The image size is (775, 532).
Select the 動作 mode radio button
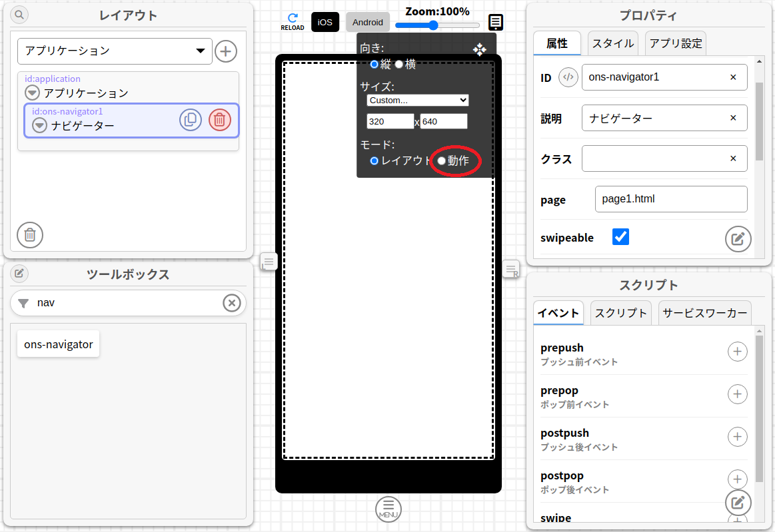pyautogui.click(x=441, y=161)
